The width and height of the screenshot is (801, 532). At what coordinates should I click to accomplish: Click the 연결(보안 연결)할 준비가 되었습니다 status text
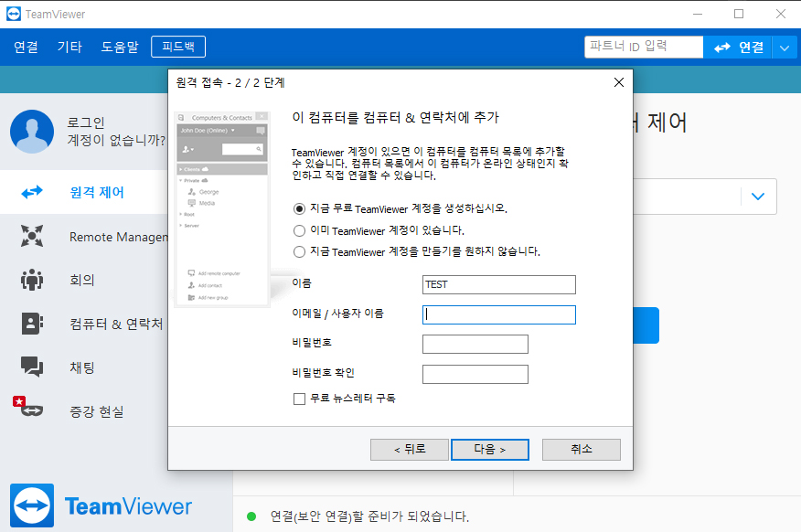(369, 516)
